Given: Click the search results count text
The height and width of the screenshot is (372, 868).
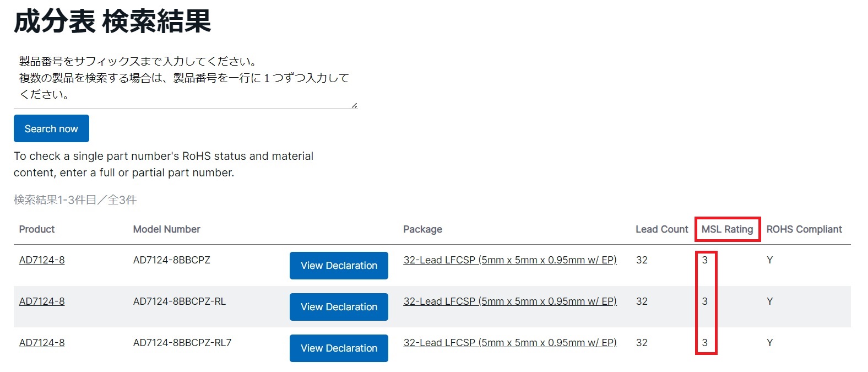Looking at the screenshot, I should (x=75, y=200).
